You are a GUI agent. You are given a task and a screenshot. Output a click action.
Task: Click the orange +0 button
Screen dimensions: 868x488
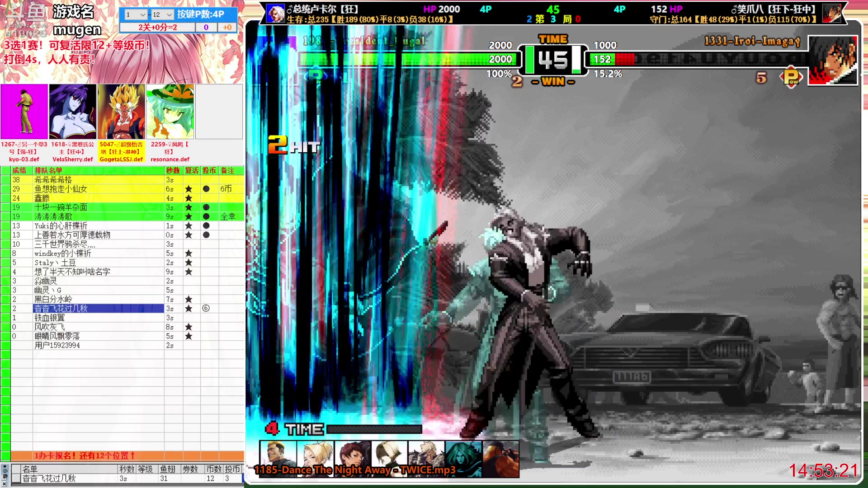[227, 27]
